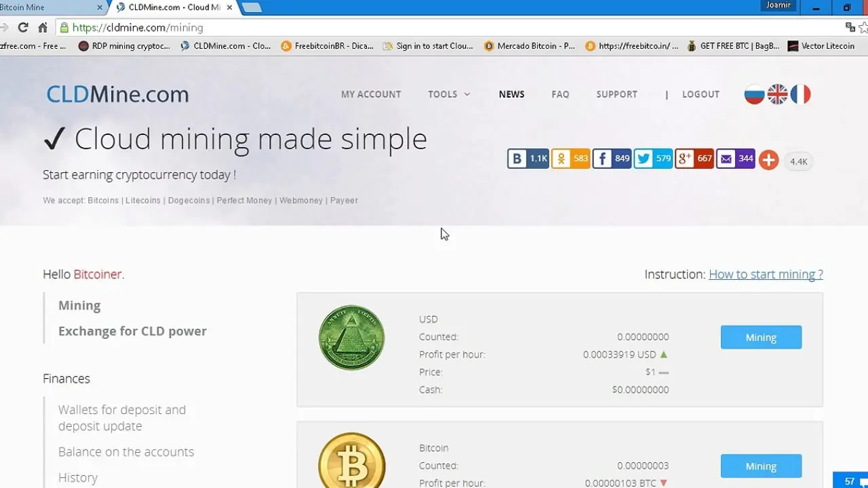Open the freebitco.in bookmark
This screenshot has height=488, width=868.
tap(632, 46)
